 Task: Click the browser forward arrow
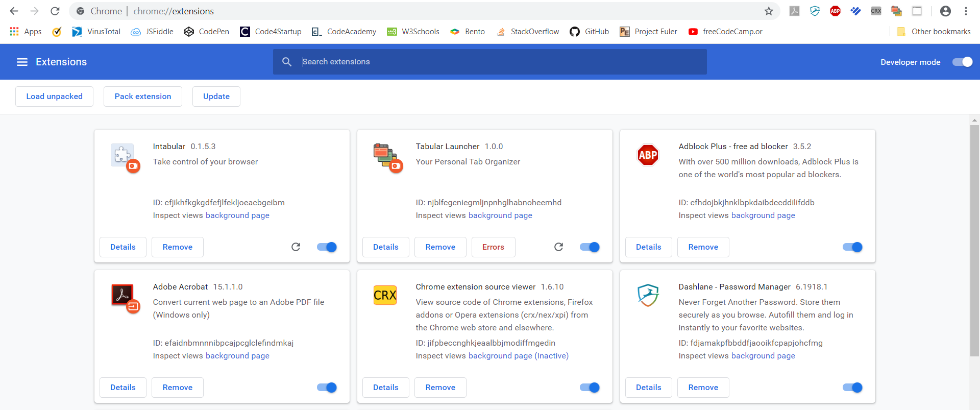(34, 11)
